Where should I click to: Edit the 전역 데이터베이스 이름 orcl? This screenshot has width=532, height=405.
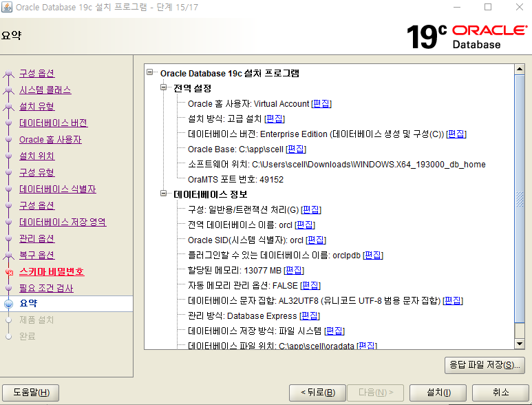305,225
